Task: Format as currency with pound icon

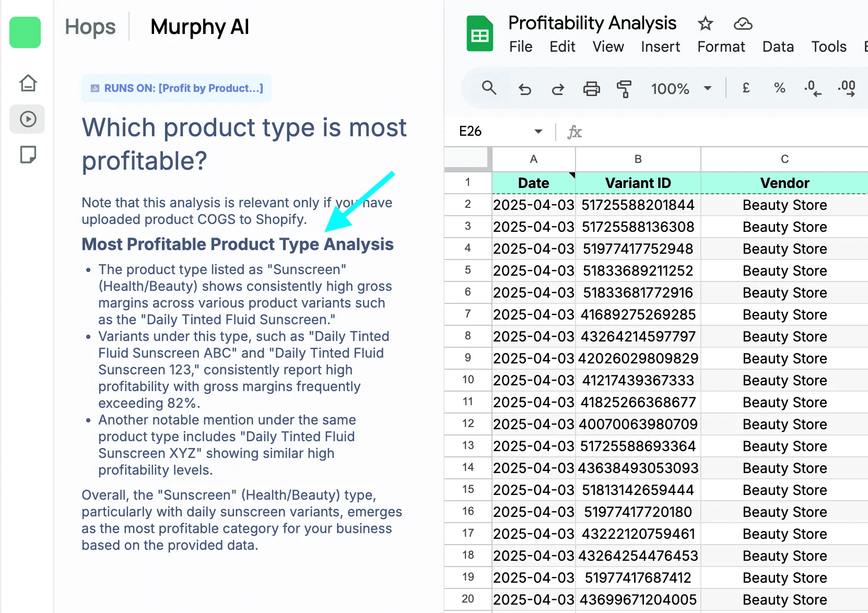Action: coord(746,88)
